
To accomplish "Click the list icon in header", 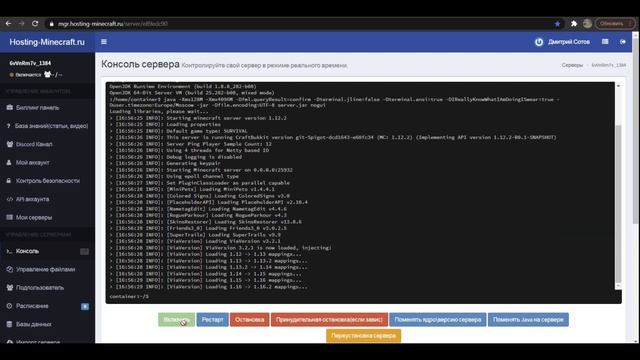I will (x=605, y=42).
